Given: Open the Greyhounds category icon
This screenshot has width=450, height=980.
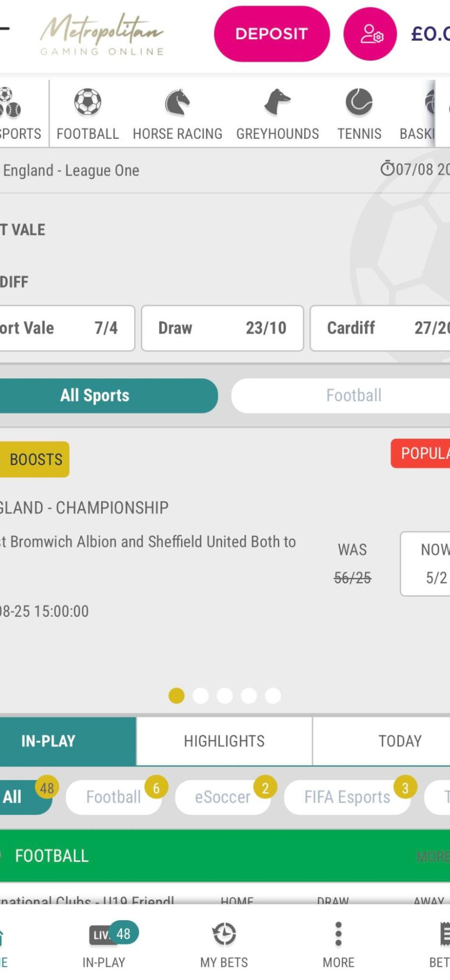Looking at the screenshot, I should (277, 103).
